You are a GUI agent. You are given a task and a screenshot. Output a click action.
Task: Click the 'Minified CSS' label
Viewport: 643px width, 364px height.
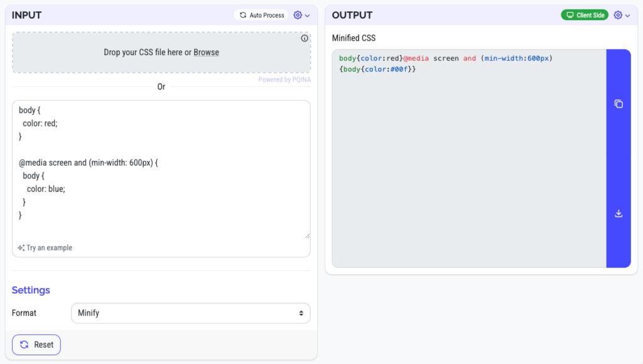pos(354,38)
